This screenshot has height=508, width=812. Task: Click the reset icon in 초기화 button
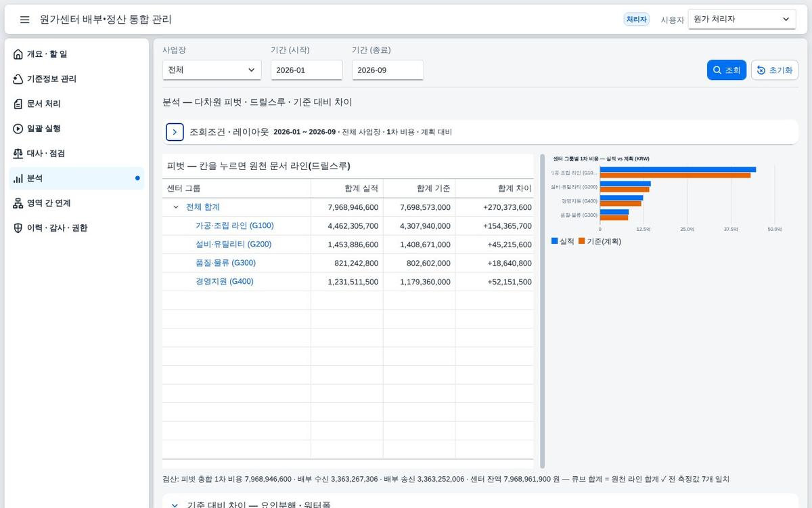[x=761, y=70]
